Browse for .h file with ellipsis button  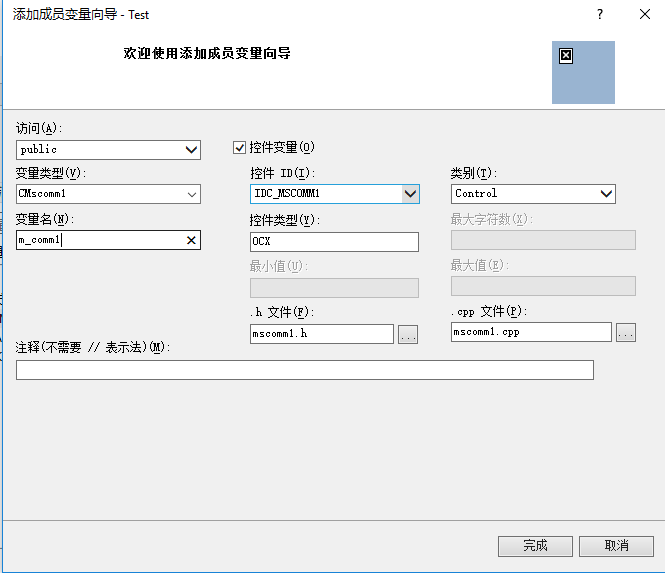click(x=408, y=334)
